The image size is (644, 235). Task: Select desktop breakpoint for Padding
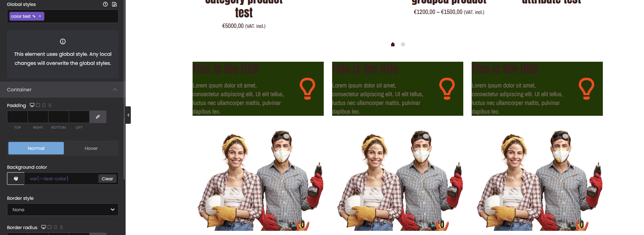(32, 105)
